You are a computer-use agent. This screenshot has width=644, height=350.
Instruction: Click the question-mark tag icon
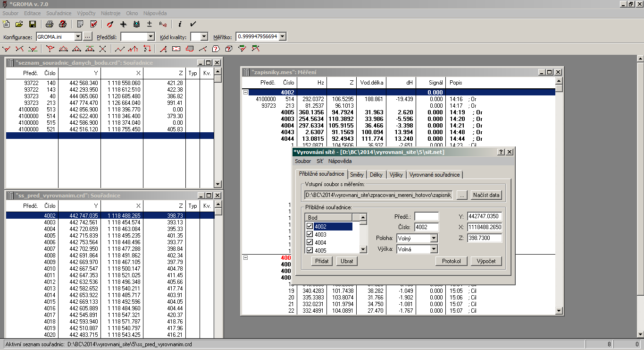pos(216,49)
